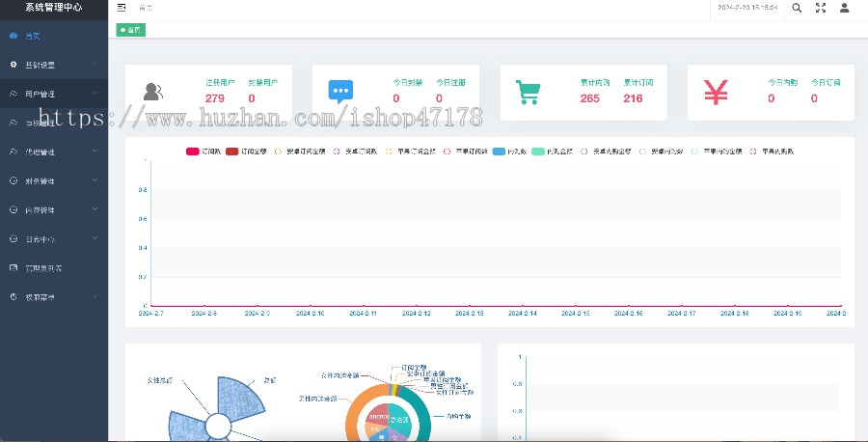Click the green shopping cart card icon
Viewport: 868px width, 442px height.
(x=529, y=92)
